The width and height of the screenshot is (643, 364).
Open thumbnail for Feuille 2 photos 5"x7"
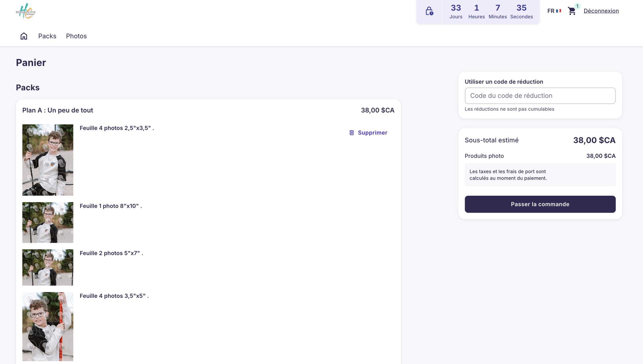tap(48, 267)
